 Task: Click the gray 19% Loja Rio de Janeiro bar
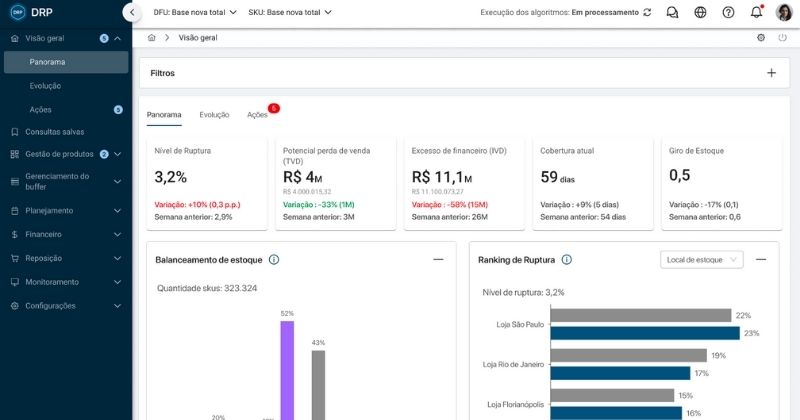(629, 356)
